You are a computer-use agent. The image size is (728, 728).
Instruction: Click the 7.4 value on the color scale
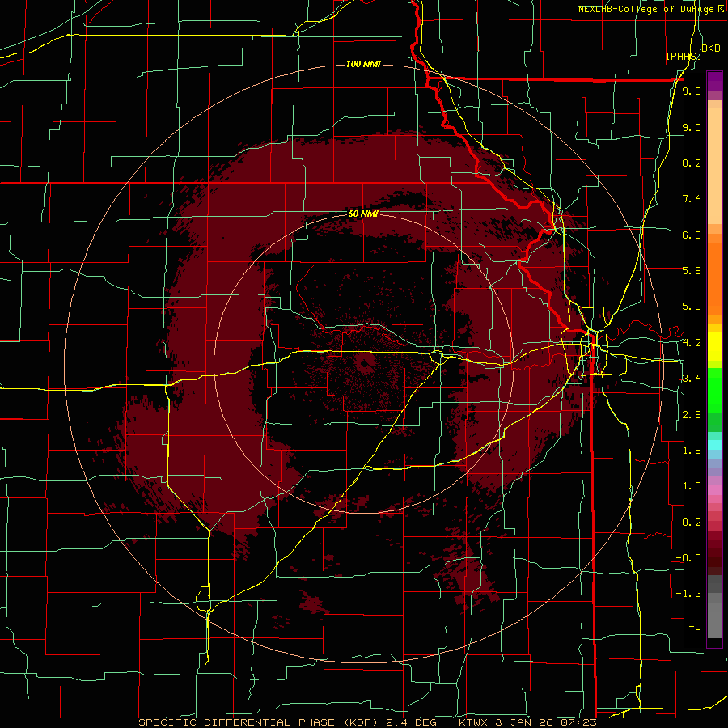point(692,199)
